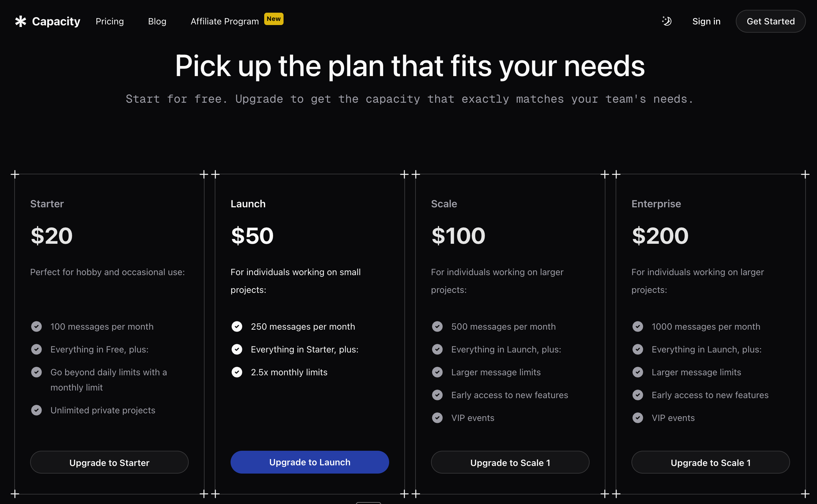The image size is (817, 504).
Task: Open the Blog from the navbar
Action: click(157, 21)
